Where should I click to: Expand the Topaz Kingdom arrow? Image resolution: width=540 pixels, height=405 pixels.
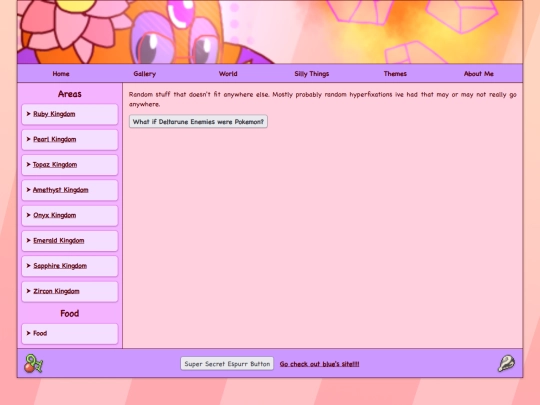tap(29, 164)
